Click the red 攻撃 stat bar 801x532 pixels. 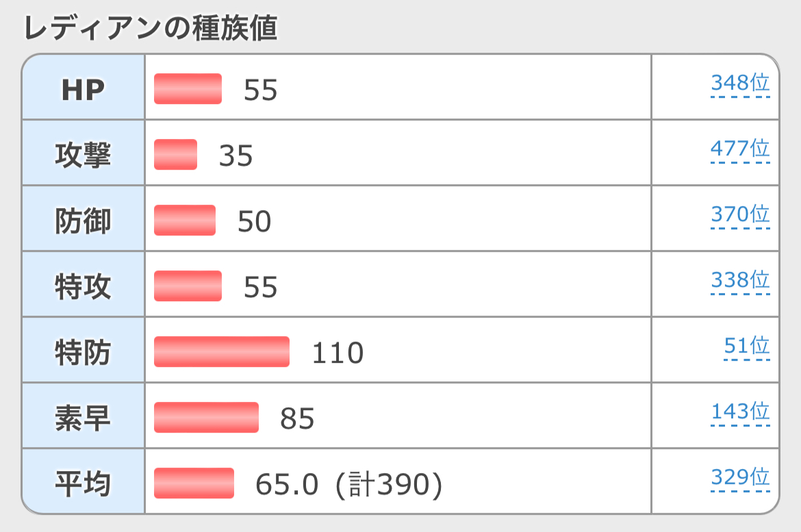point(175,155)
